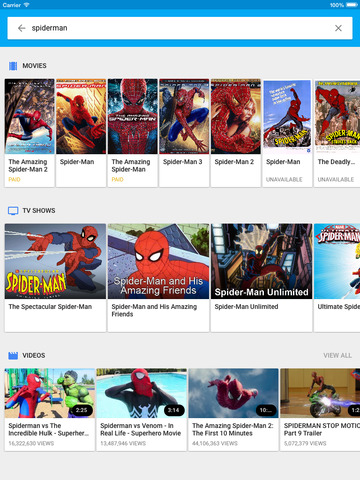Tap UNAVAILABLE label under The Deadly

(x=336, y=180)
